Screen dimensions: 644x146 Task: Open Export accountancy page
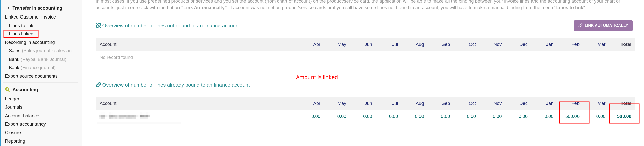point(25,124)
